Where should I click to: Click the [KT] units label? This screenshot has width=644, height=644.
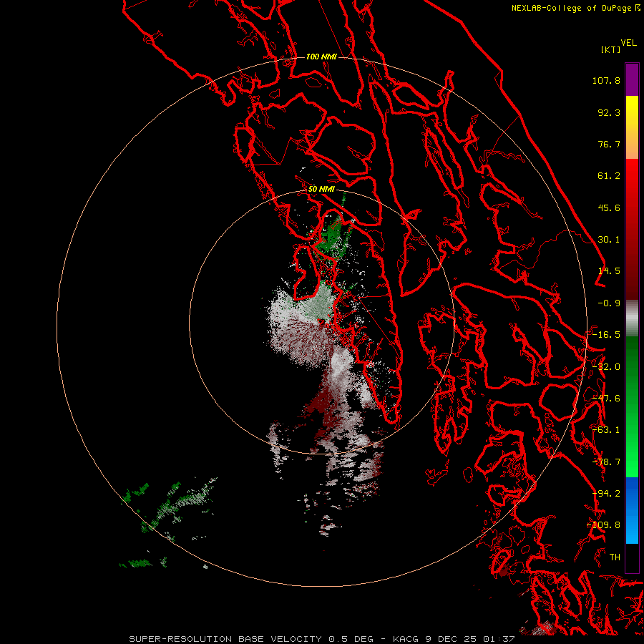click(x=611, y=49)
